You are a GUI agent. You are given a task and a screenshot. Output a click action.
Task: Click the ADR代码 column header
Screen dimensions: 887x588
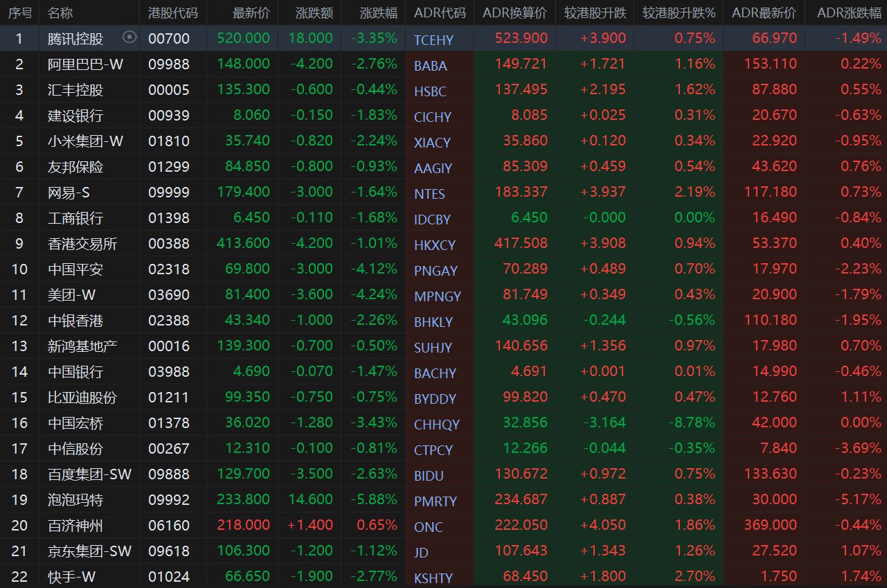tap(440, 12)
